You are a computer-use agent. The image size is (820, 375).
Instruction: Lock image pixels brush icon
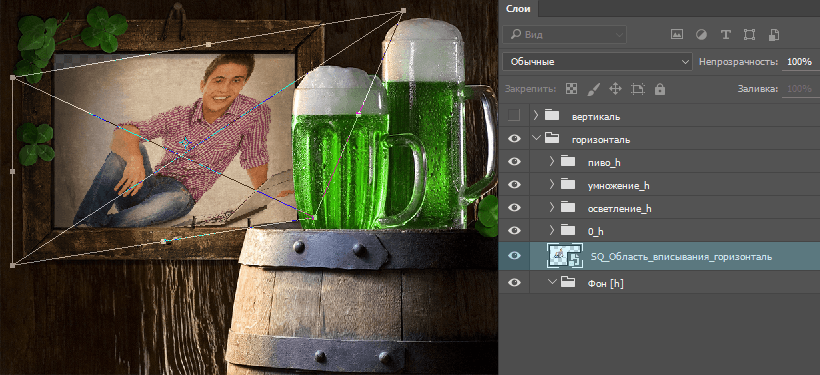(x=593, y=89)
